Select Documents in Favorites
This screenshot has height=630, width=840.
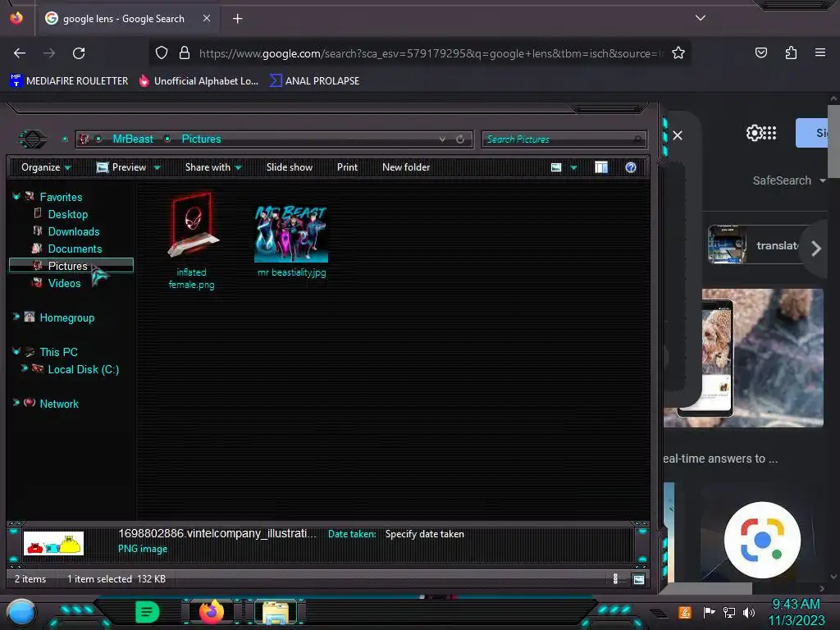(x=75, y=249)
